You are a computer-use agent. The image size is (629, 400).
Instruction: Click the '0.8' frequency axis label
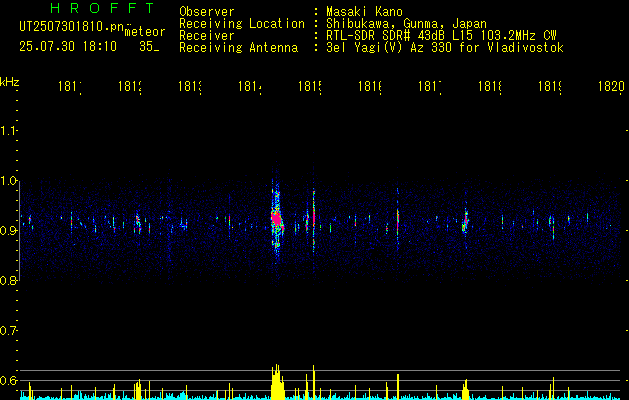coord(8,280)
